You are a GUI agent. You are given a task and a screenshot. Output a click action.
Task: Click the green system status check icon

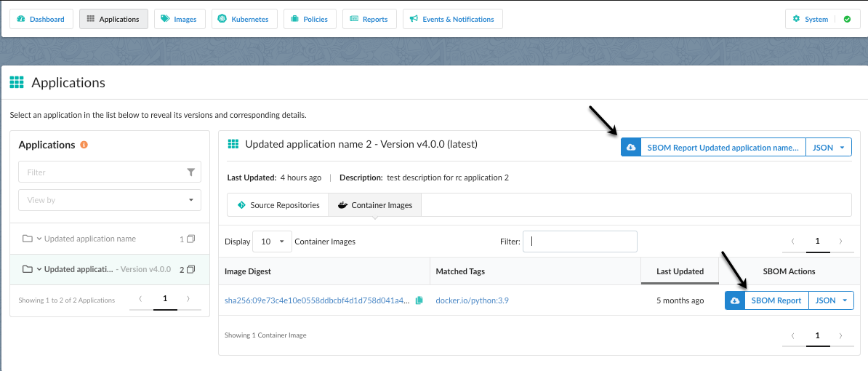coord(847,19)
